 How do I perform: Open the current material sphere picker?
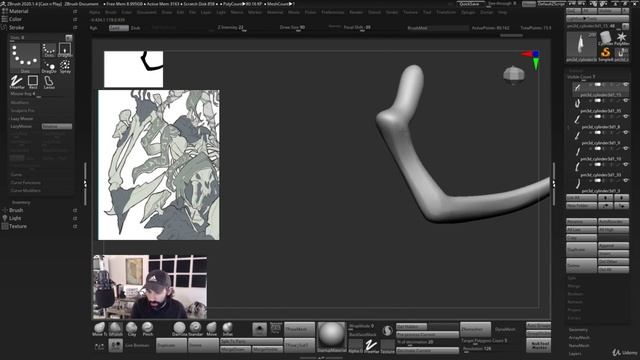(331, 337)
